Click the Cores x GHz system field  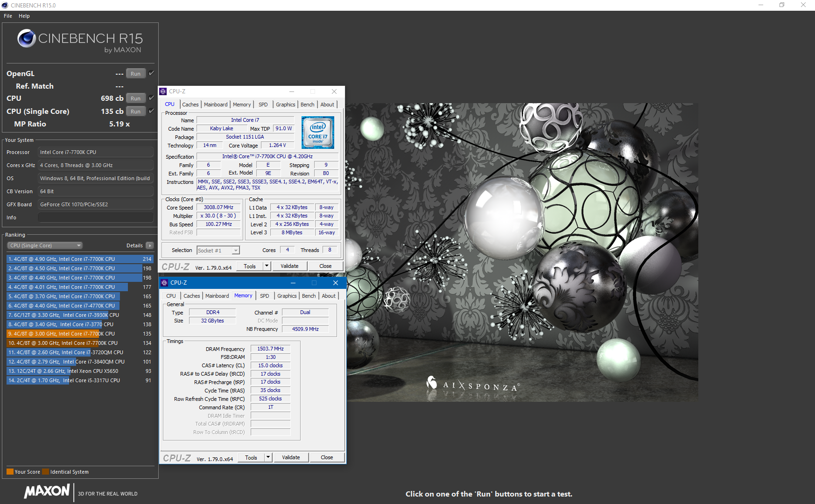click(96, 165)
